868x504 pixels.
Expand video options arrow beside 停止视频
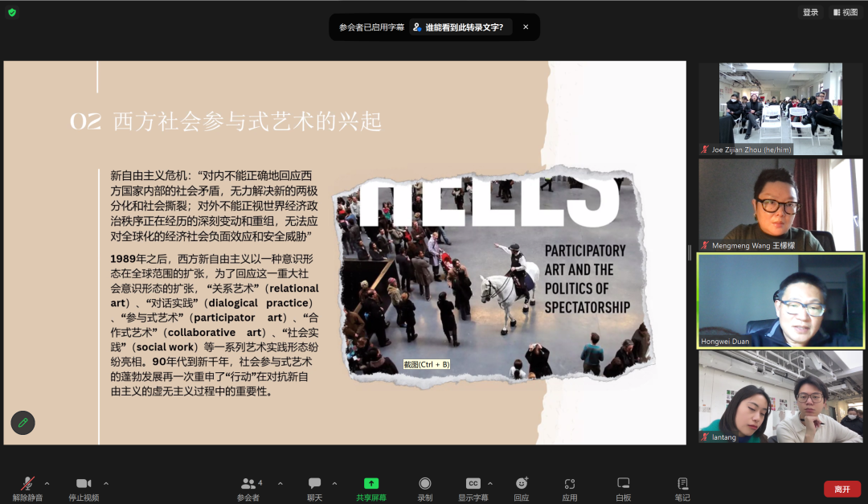click(x=106, y=484)
